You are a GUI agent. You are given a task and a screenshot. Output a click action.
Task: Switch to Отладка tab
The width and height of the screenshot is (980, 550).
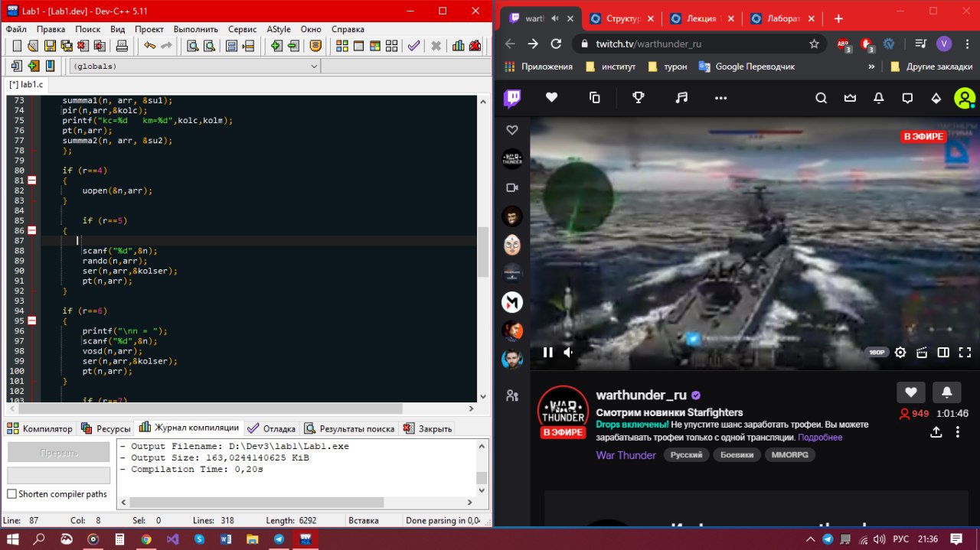pyautogui.click(x=271, y=428)
